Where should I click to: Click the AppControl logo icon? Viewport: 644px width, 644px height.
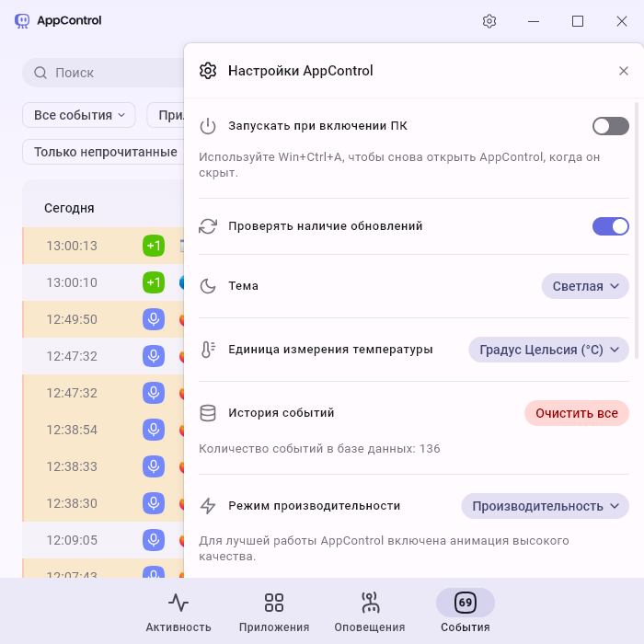click(22, 20)
